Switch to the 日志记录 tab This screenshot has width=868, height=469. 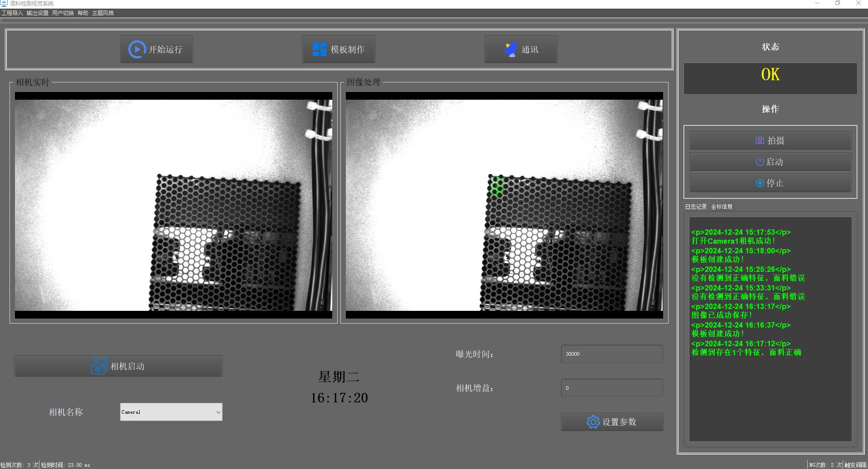[696, 207]
